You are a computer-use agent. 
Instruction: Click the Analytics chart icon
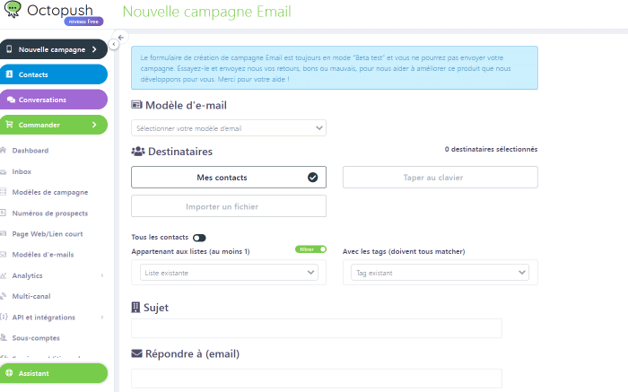point(3,275)
